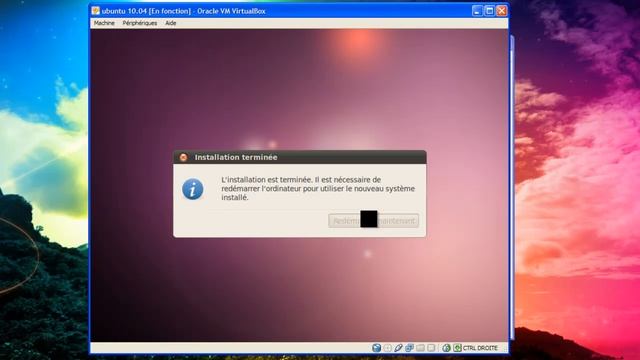Image resolution: width=640 pixels, height=360 pixels.
Task: Open the Aide menu
Action: (171, 23)
